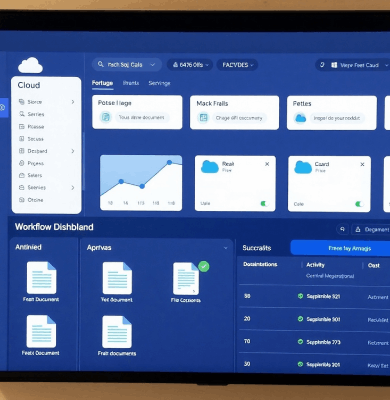Click the windows icon in top right pill
This screenshot has height=400, width=390.
pyautogui.click(x=334, y=65)
